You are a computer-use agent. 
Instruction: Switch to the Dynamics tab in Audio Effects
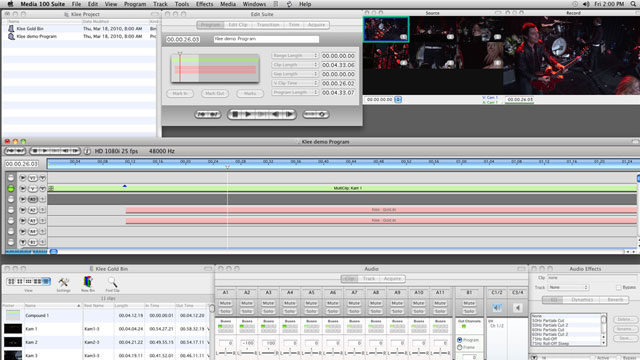(582, 300)
